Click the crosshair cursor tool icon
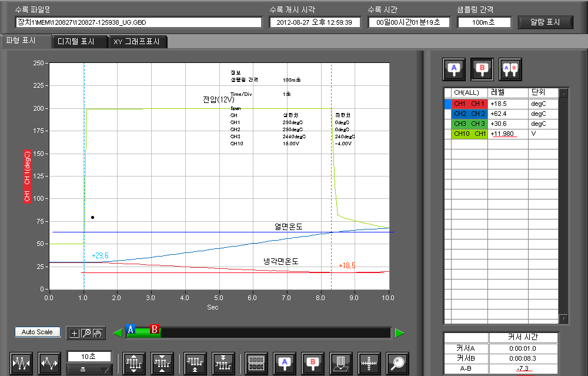The image size is (588, 376). click(x=369, y=363)
